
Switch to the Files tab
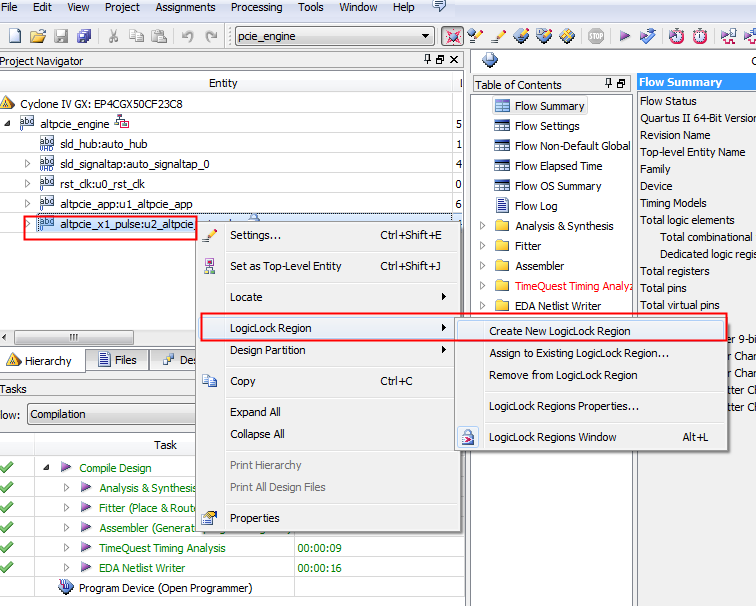pyautogui.click(x=117, y=360)
